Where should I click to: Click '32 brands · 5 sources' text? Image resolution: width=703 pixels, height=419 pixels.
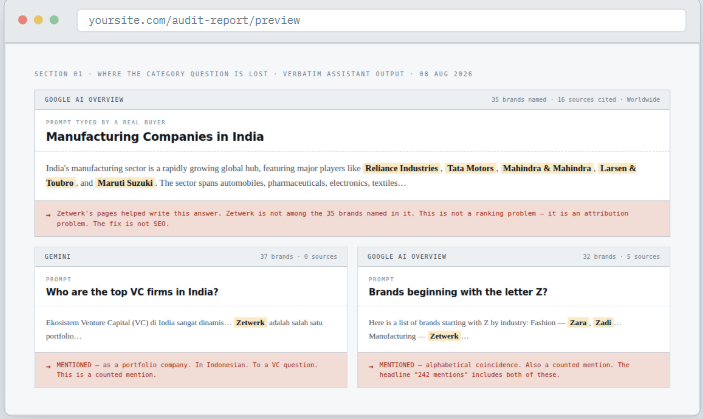(x=621, y=257)
